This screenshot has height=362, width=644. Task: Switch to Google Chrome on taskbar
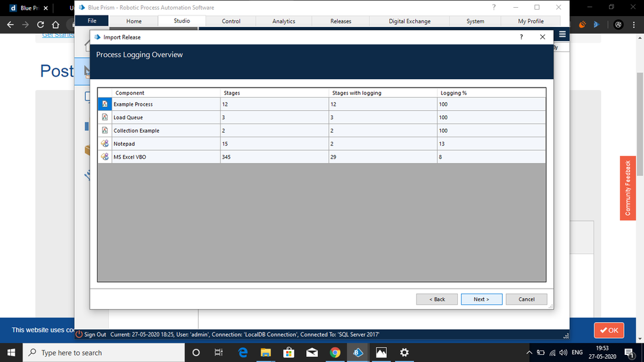point(335,352)
